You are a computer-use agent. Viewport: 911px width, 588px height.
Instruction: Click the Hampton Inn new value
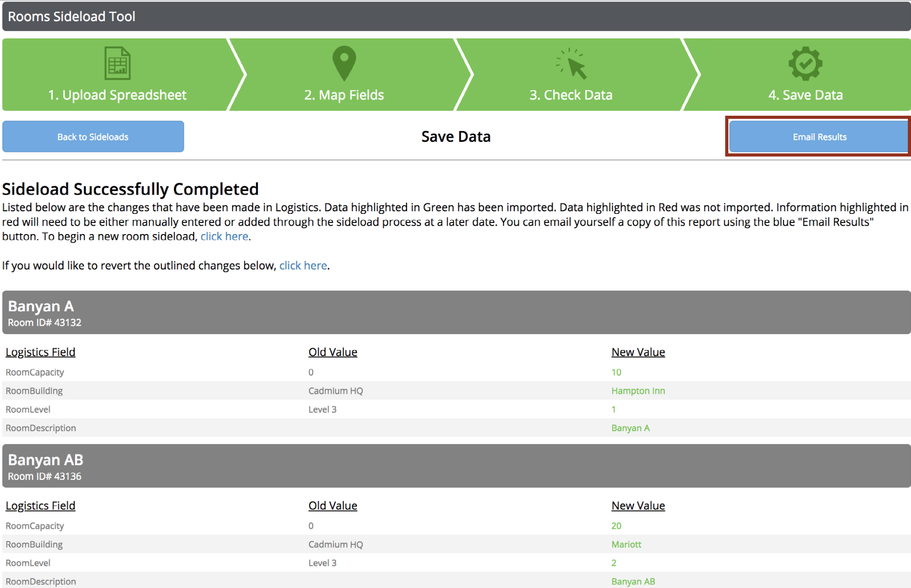[x=638, y=391]
